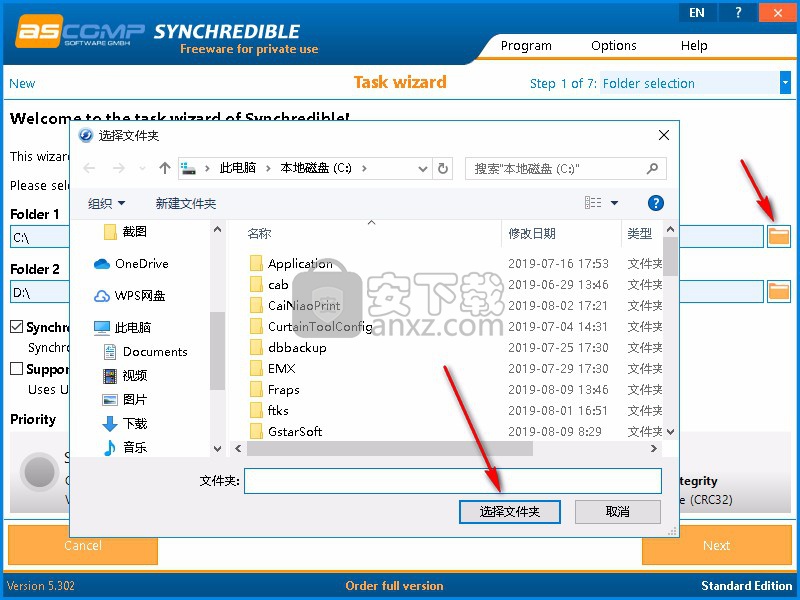
Task: Click the Next wizard button
Action: click(x=716, y=545)
